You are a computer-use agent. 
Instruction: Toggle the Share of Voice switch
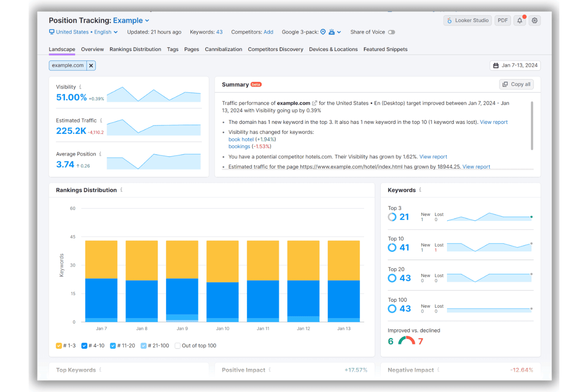pyautogui.click(x=391, y=32)
